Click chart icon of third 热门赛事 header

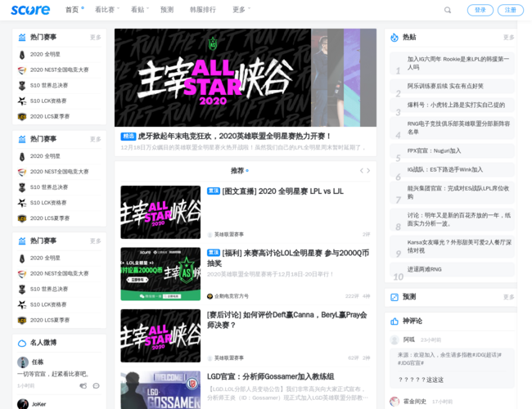coord(22,240)
